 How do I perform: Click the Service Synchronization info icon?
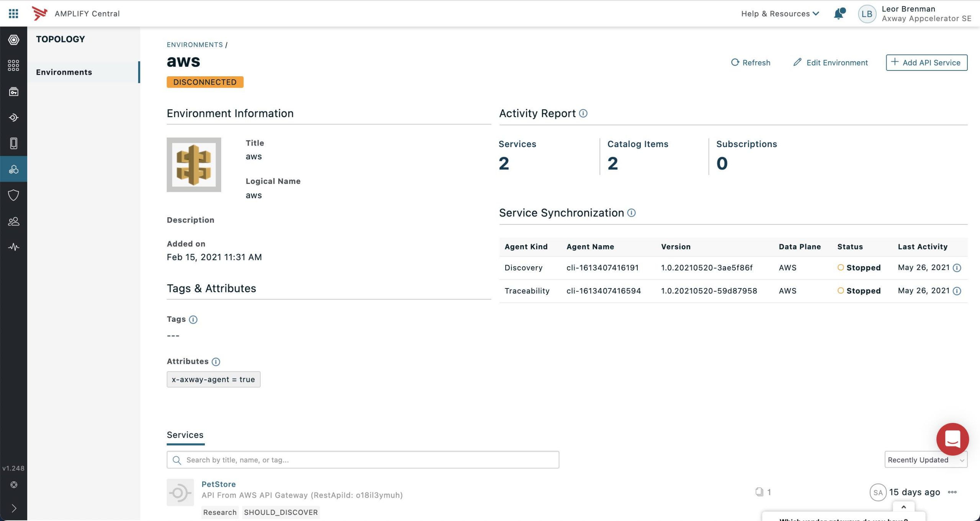tap(632, 213)
